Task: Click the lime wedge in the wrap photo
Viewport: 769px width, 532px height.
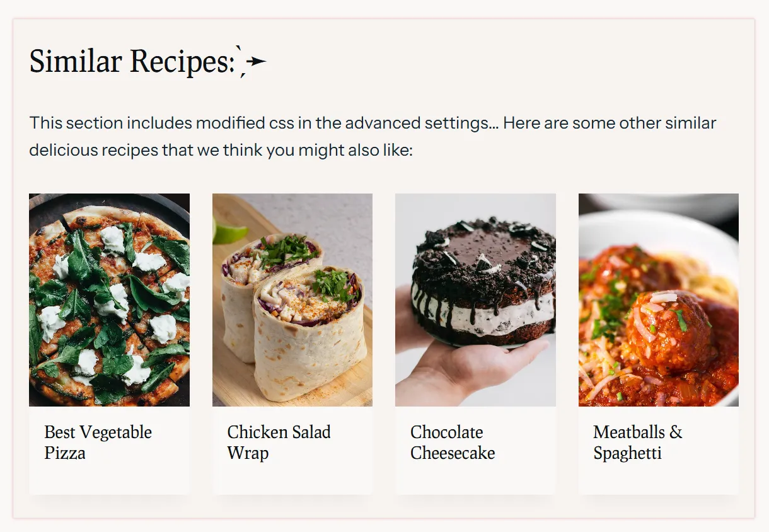Action: (228, 231)
